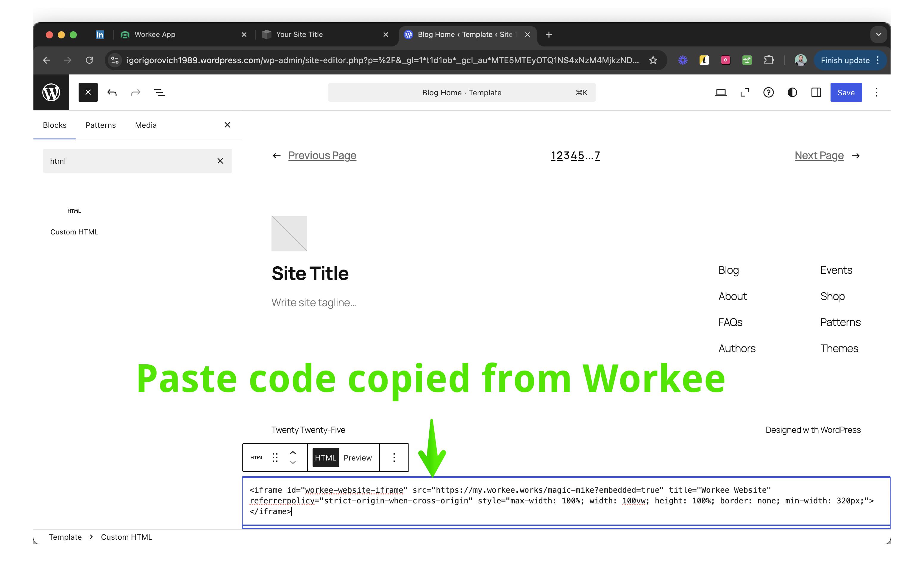Select the site logo placeholder
Viewport: 924px width, 588px height.
click(289, 234)
